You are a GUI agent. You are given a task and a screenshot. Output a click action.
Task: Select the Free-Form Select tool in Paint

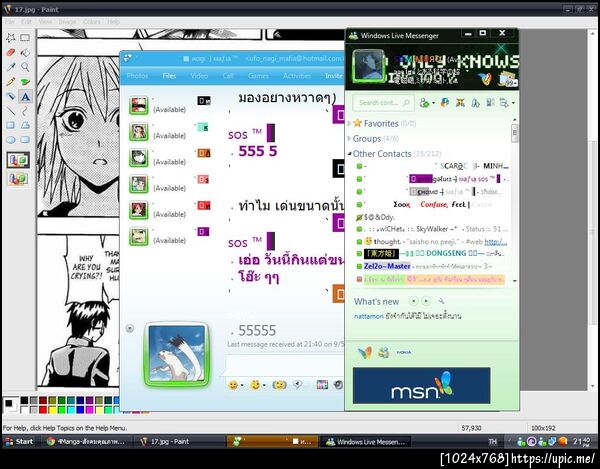tap(11, 37)
